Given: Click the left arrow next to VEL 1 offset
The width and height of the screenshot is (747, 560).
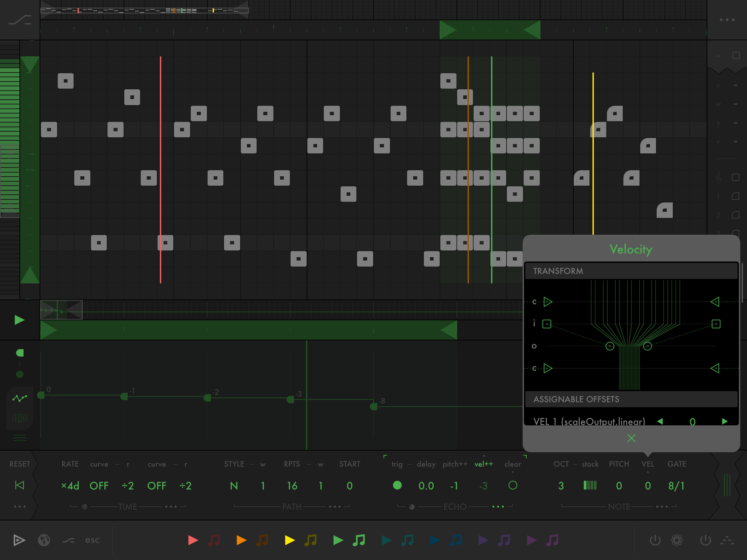Looking at the screenshot, I should click(660, 421).
